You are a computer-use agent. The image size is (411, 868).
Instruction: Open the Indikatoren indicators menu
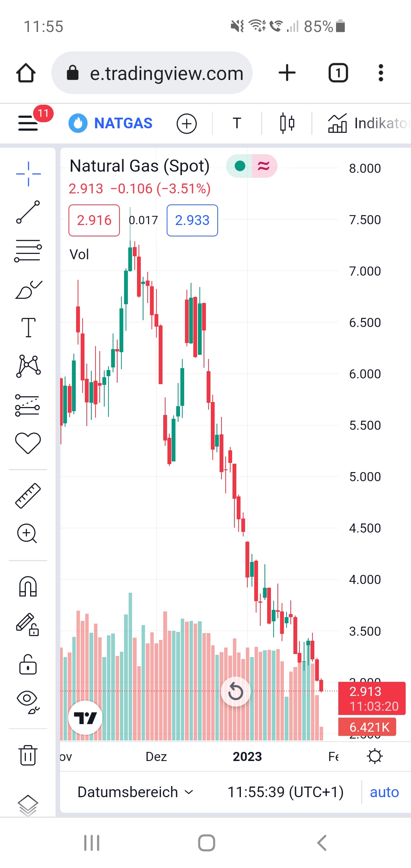pyautogui.click(x=368, y=123)
